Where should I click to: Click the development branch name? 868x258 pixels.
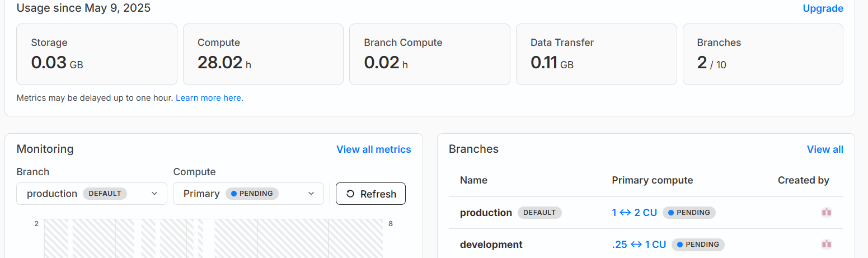491,245
